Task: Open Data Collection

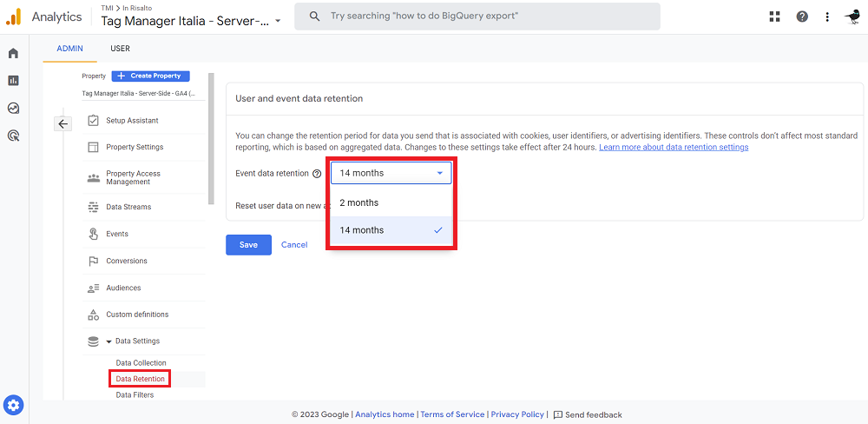Action: 141,362
